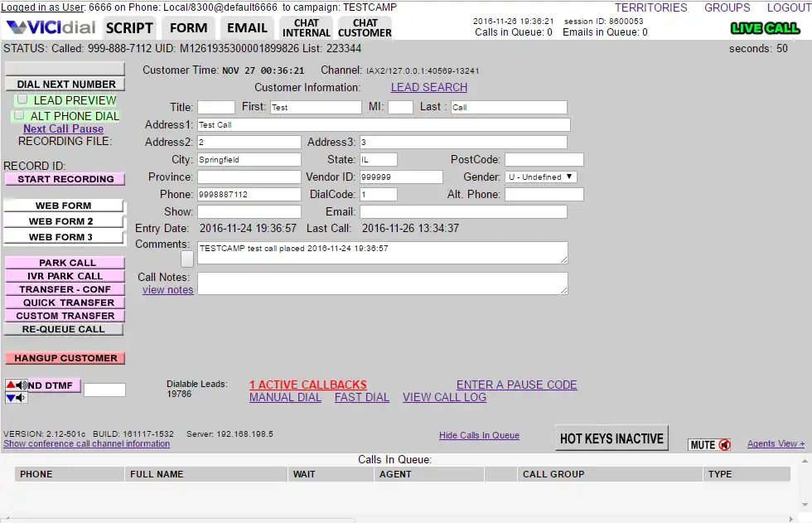Toggle the LEAD PREVIEW checkbox
Viewport: 812px width, 523px height.
tap(22, 99)
